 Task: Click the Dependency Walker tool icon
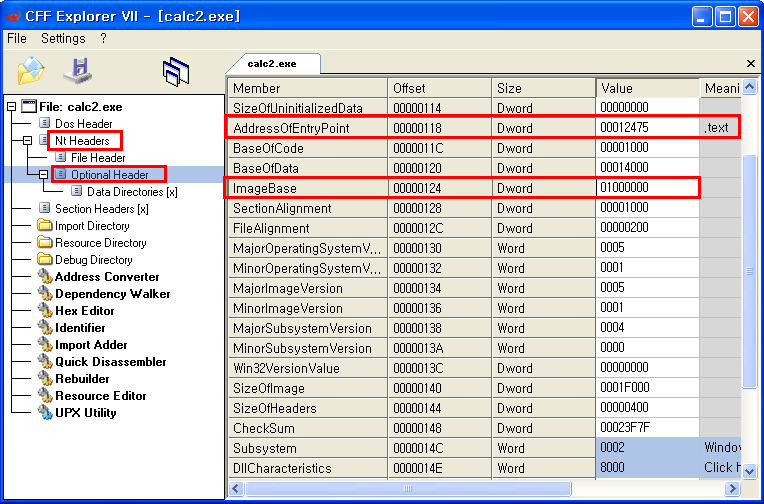(x=45, y=293)
